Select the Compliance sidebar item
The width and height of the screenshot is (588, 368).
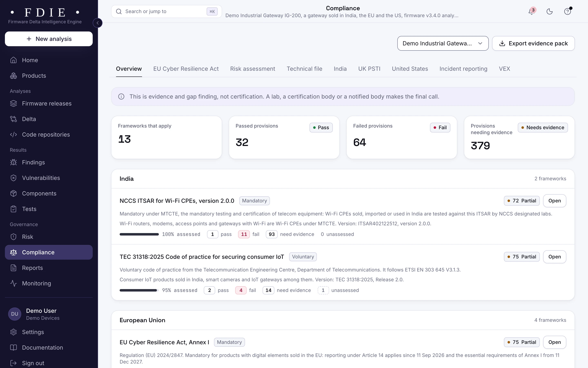coord(49,252)
